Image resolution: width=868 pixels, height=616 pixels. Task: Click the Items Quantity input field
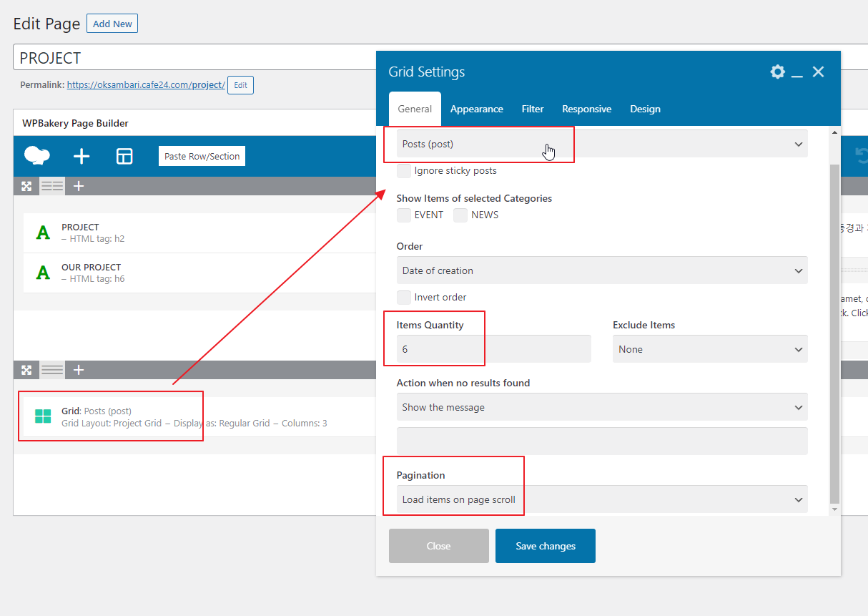point(494,349)
